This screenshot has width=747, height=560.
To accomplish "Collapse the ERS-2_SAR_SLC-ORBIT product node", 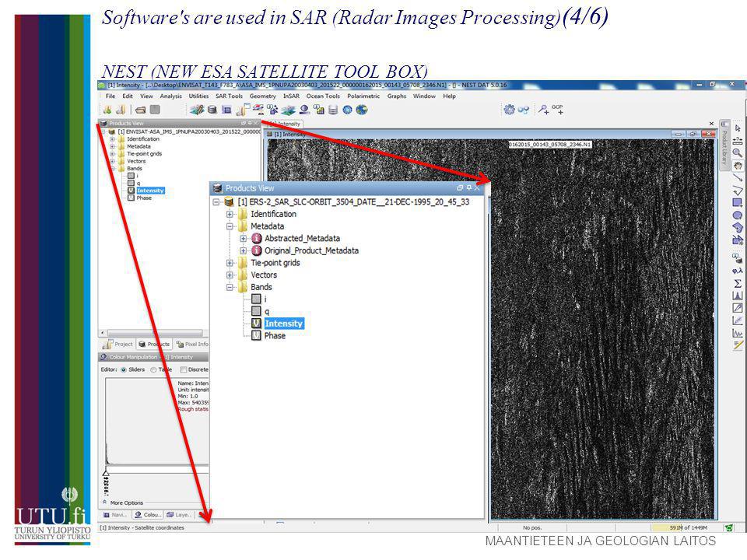I will [x=216, y=202].
